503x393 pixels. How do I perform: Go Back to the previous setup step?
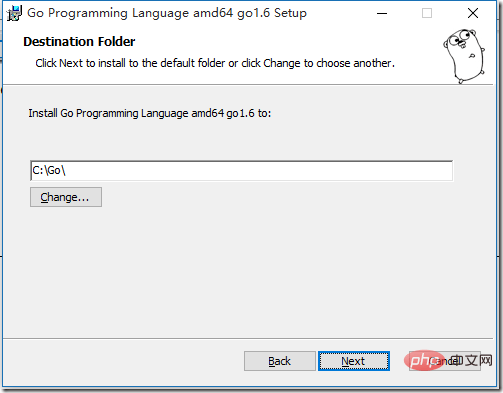(280, 361)
